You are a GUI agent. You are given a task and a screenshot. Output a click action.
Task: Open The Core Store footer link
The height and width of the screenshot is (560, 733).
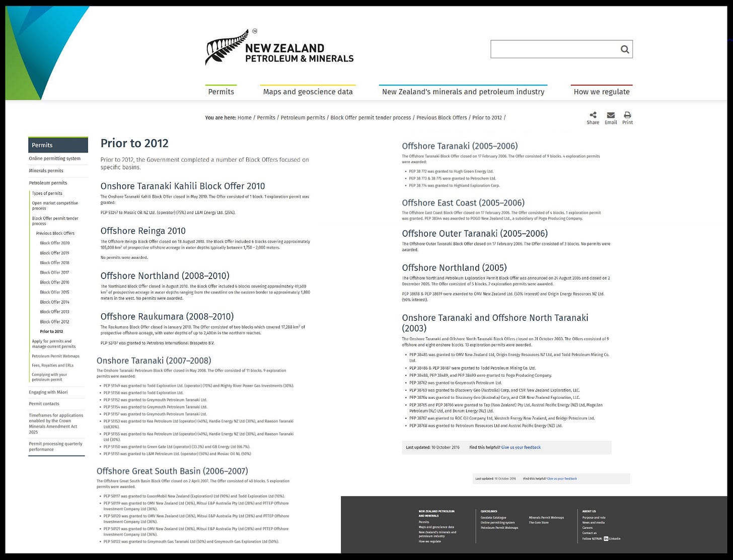click(x=539, y=522)
